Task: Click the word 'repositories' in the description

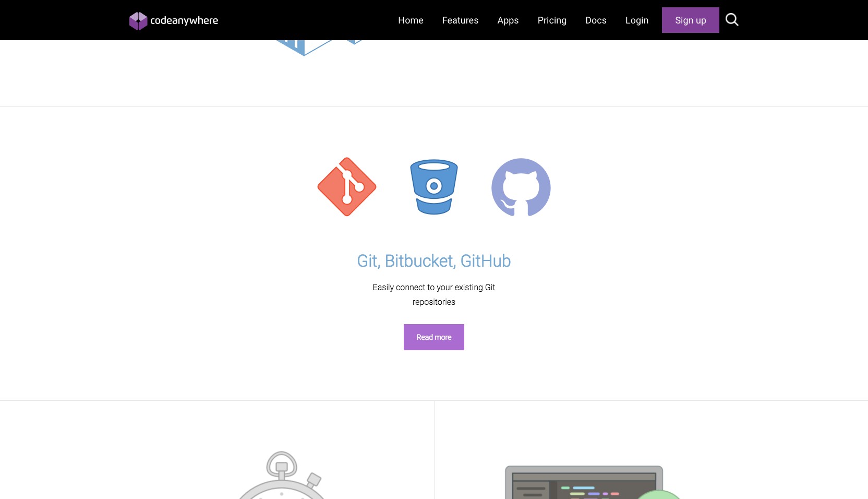Action: pos(434,302)
